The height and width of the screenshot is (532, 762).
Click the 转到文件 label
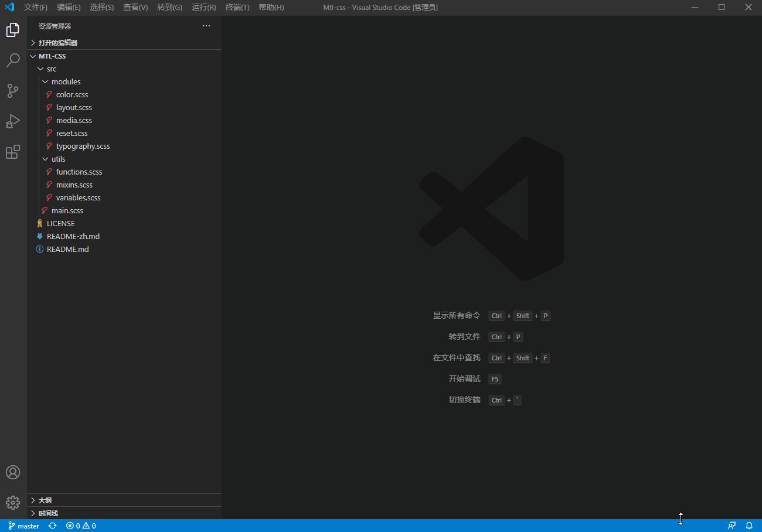coord(465,336)
